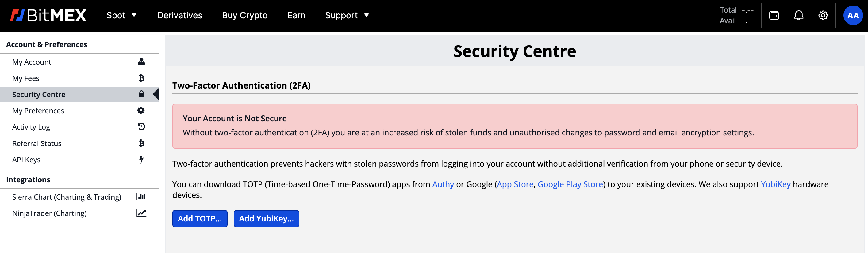
Task: Expand the Support dropdown menu
Action: pos(347,16)
